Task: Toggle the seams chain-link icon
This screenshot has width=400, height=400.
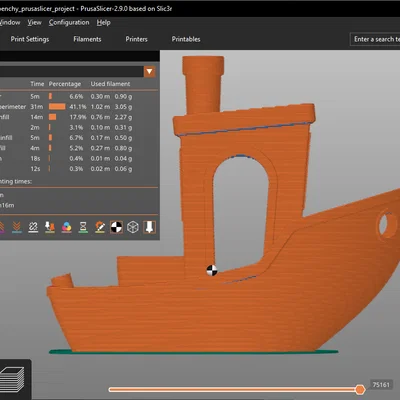Action: [33, 227]
